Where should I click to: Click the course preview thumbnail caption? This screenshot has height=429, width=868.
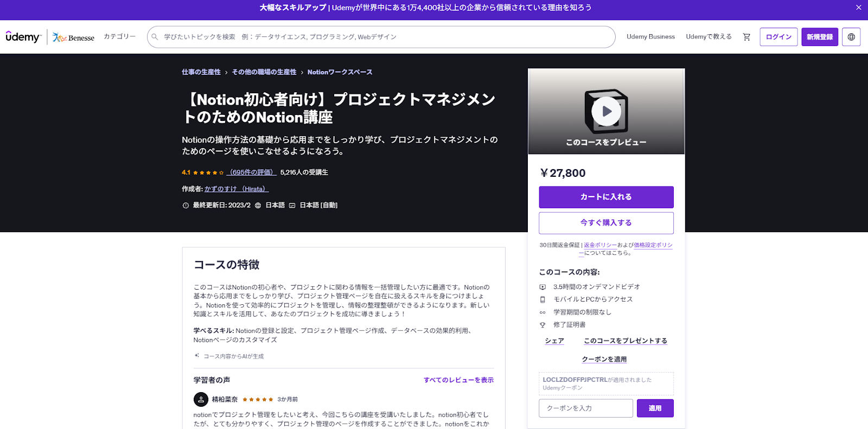pyautogui.click(x=606, y=142)
